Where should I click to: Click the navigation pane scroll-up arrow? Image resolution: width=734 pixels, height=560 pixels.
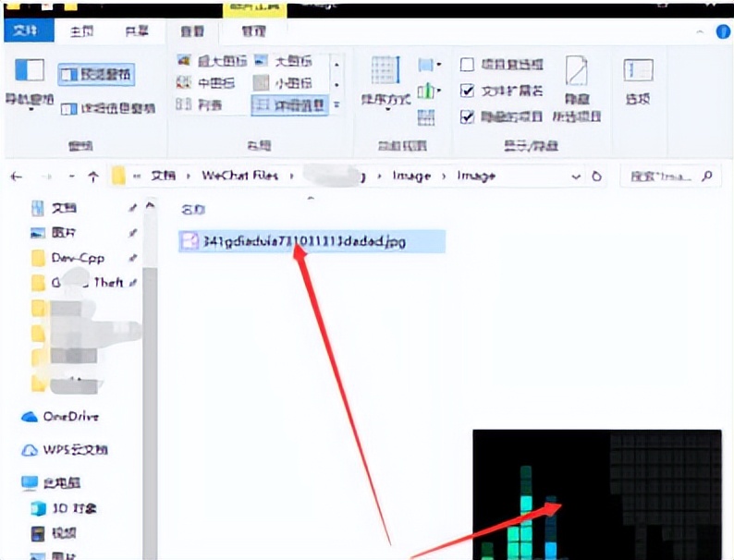click(x=151, y=205)
